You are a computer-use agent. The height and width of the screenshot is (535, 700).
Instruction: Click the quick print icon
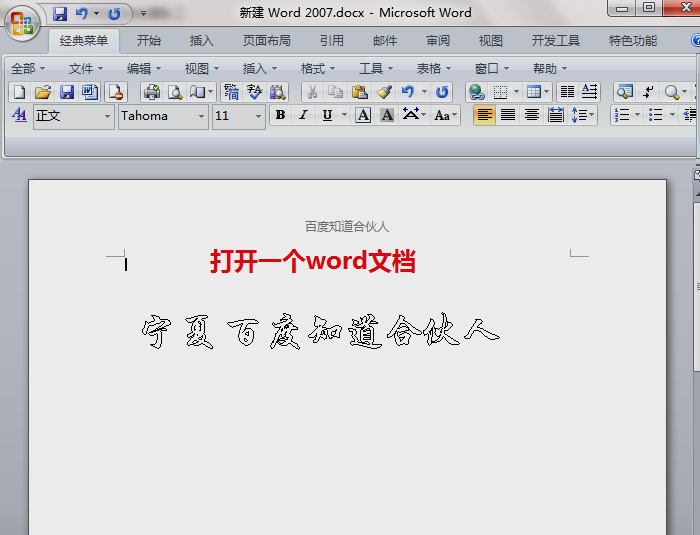[x=152, y=92]
